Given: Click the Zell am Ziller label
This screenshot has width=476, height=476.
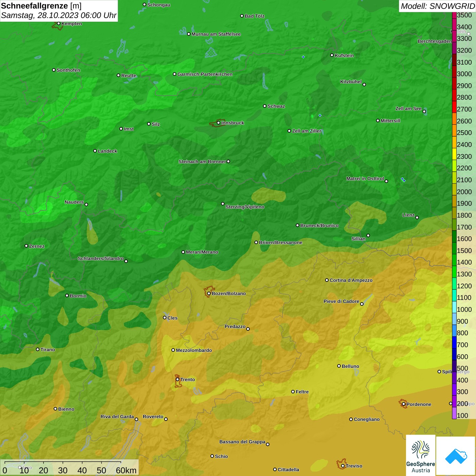Looking at the screenshot, I should [307, 131].
